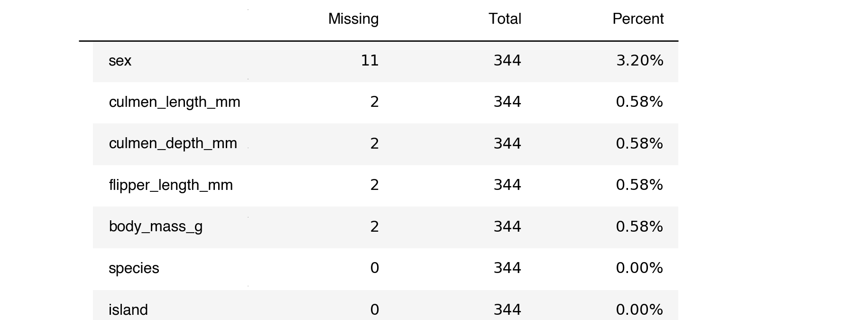Click the 0.00% percent cell for island
Screen dimensions: 868x320
click(639, 310)
